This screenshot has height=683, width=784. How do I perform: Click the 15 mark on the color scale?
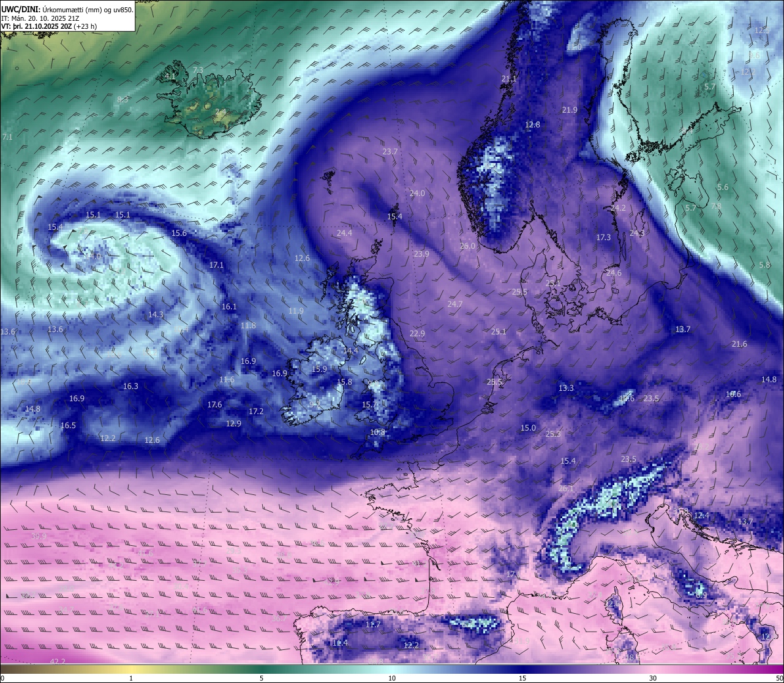[522, 678]
